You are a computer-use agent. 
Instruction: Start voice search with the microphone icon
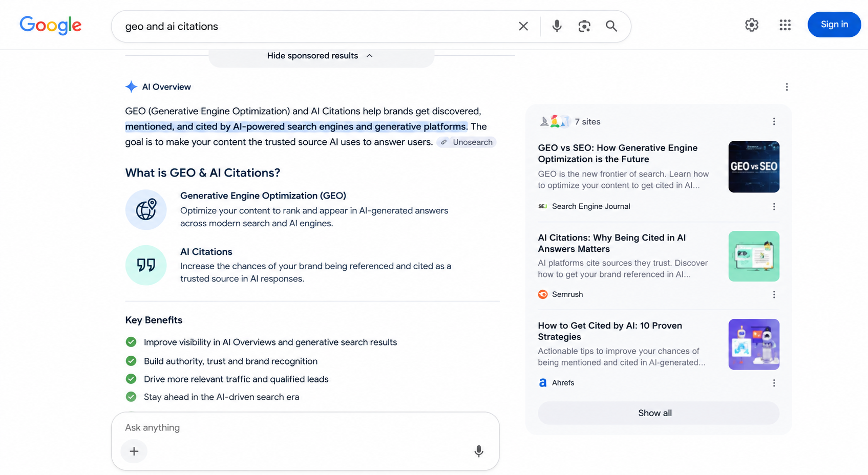pyautogui.click(x=557, y=26)
